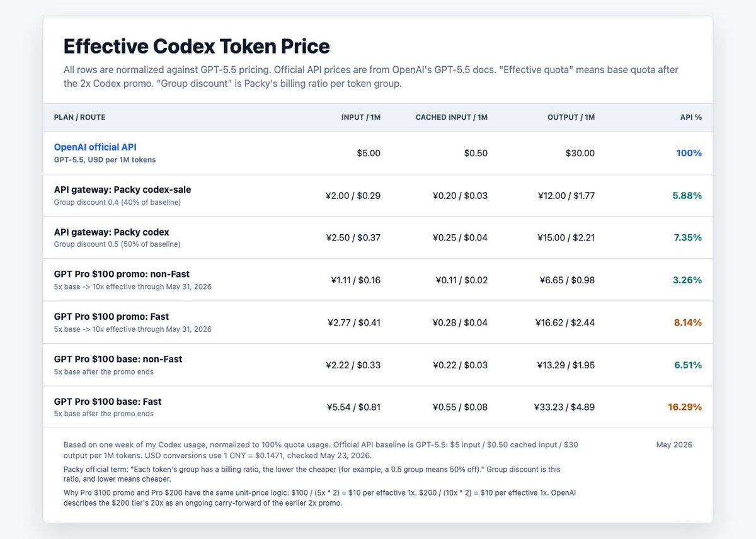Select GPT Pro $100 promo: non-Fast row
This screenshot has height=539, width=756.
point(378,280)
